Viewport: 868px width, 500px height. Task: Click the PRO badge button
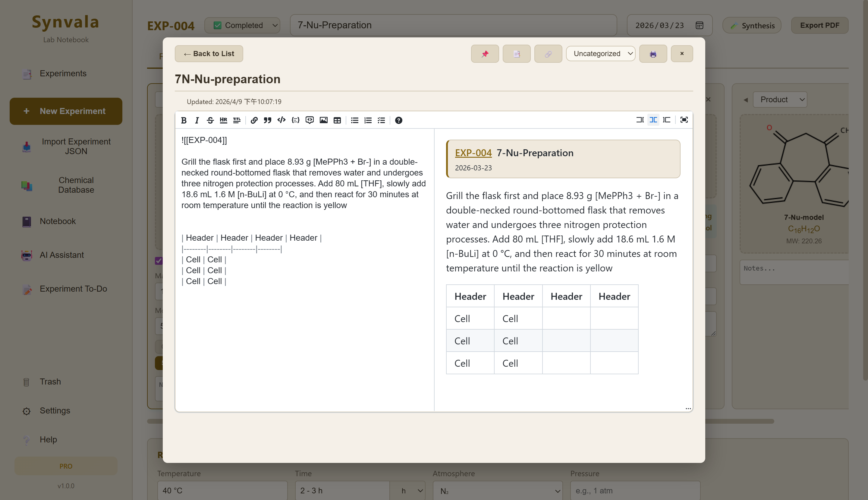[66, 466]
